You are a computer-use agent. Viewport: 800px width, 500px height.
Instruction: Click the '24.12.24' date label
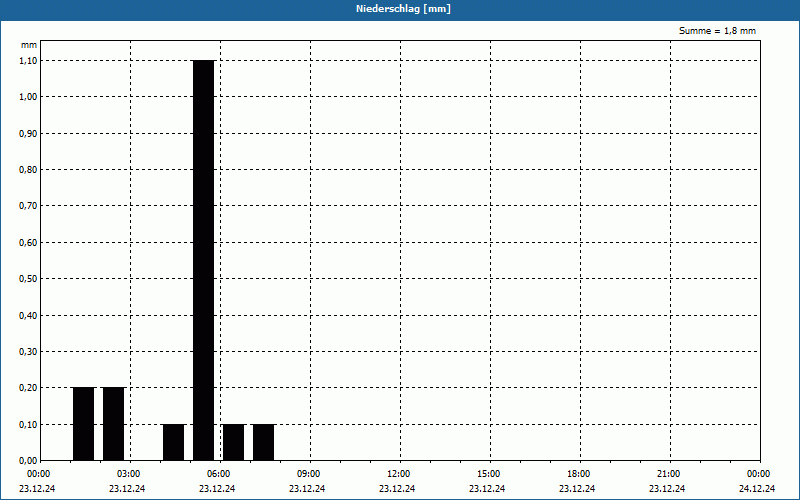point(757,488)
